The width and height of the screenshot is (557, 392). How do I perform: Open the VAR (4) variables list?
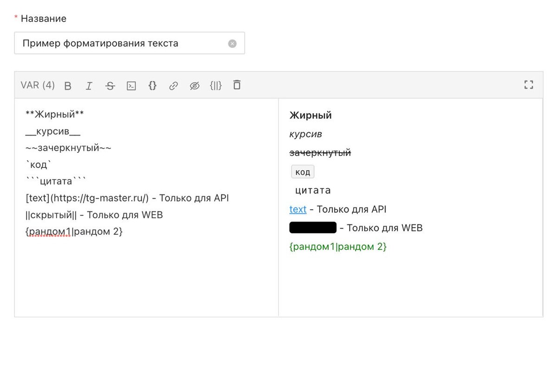[38, 85]
